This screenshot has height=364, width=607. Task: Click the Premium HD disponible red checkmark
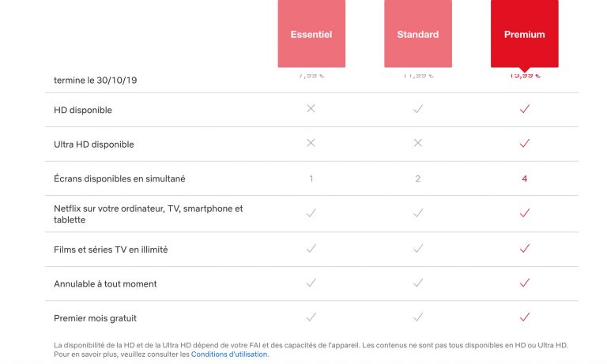point(524,109)
